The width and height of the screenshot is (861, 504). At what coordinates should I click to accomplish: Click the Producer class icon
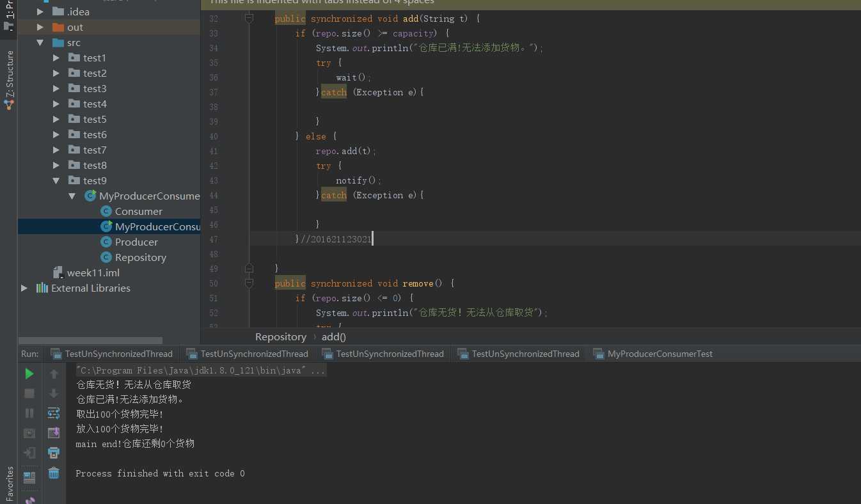(x=106, y=242)
